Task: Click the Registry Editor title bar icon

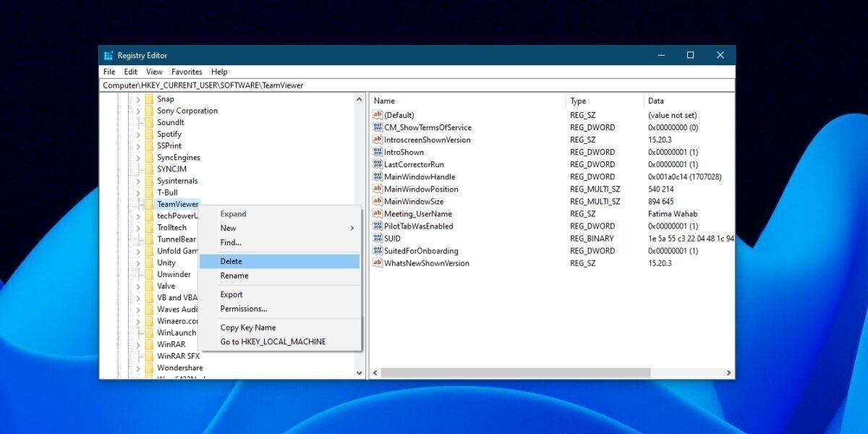Action: [109, 55]
